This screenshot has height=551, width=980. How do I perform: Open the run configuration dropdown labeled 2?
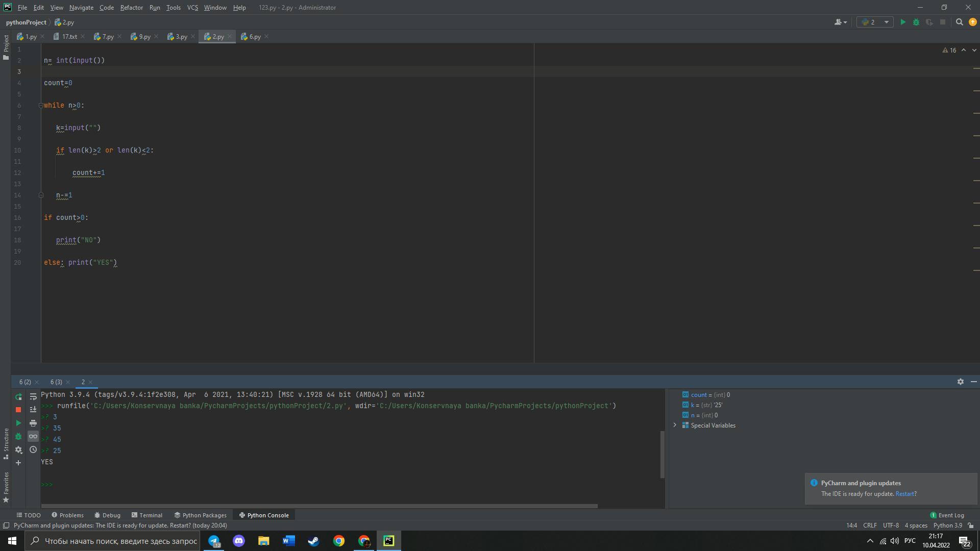click(x=875, y=22)
